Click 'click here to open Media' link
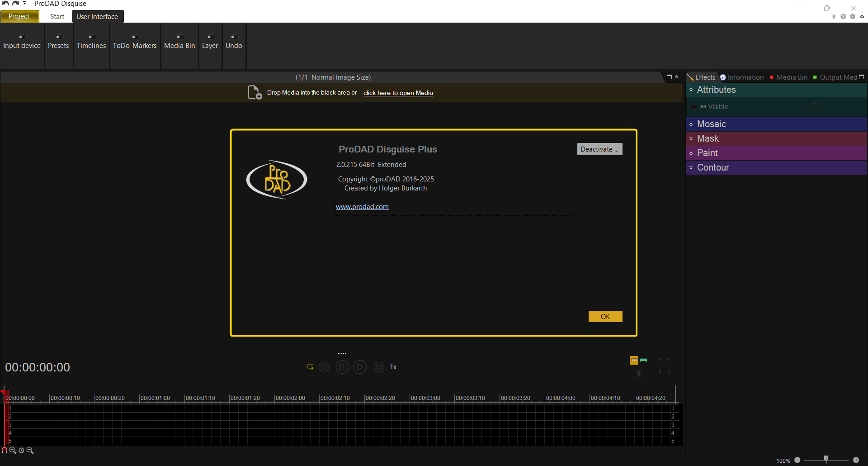 398,93
